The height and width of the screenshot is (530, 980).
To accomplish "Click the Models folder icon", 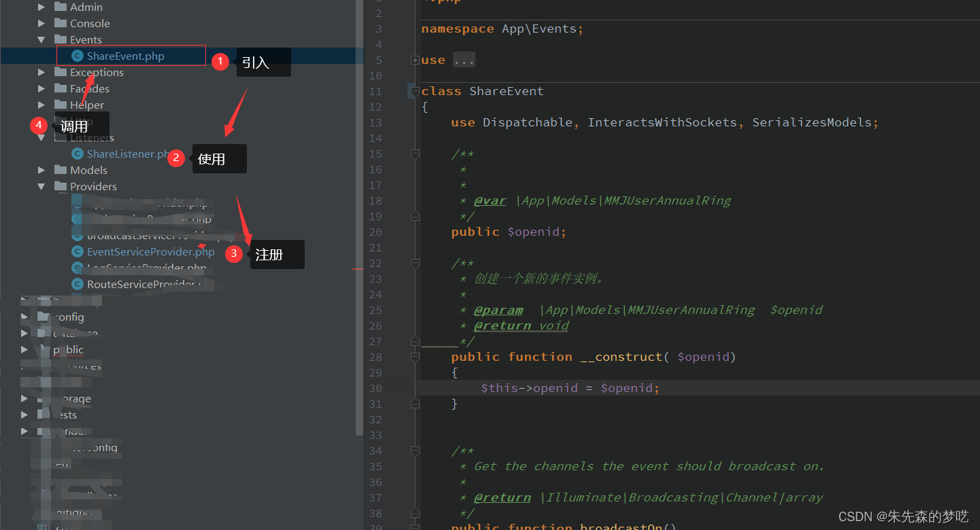I will coord(61,170).
